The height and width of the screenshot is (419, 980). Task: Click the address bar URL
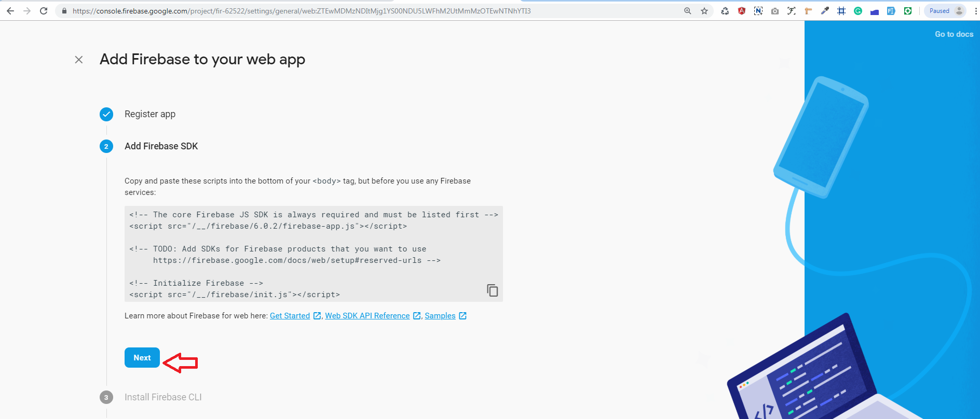(301, 11)
